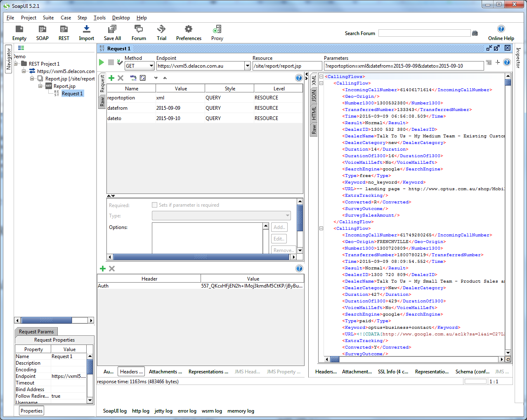
Task: Switch to the HTML response view tab
Action: pos(314,113)
